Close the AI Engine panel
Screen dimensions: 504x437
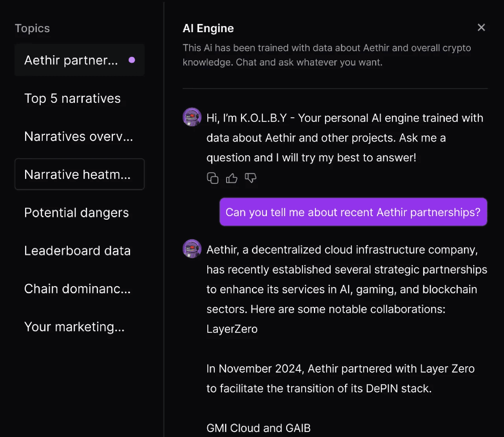(x=481, y=27)
